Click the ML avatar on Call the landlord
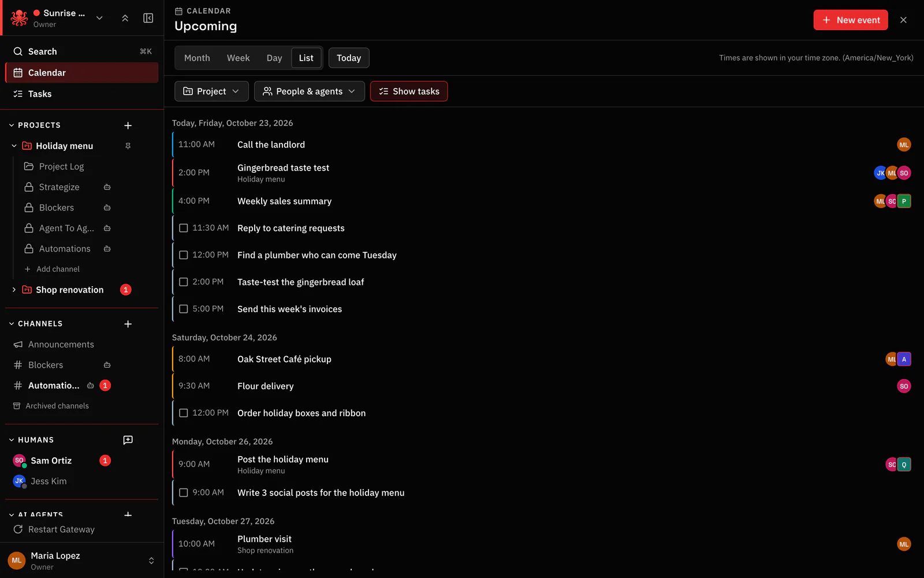The image size is (924, 578). [904, 144]
